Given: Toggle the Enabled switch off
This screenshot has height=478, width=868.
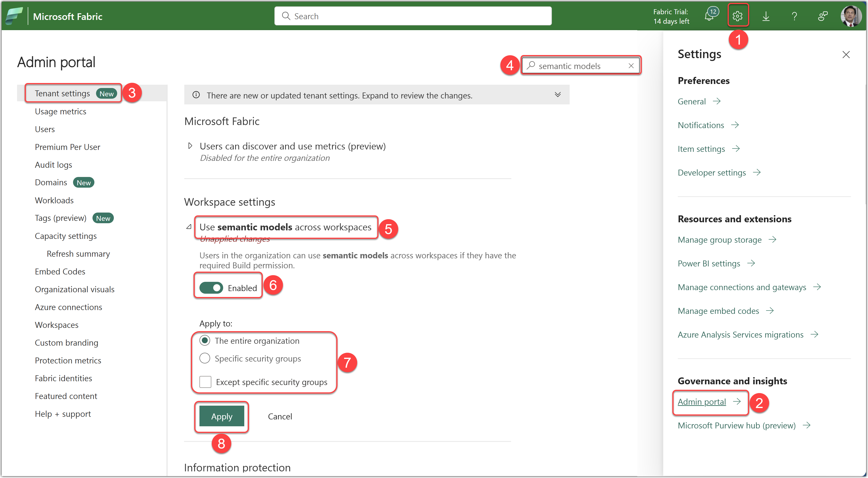Looking at the screenshot, I should click(x=211, y=288).
